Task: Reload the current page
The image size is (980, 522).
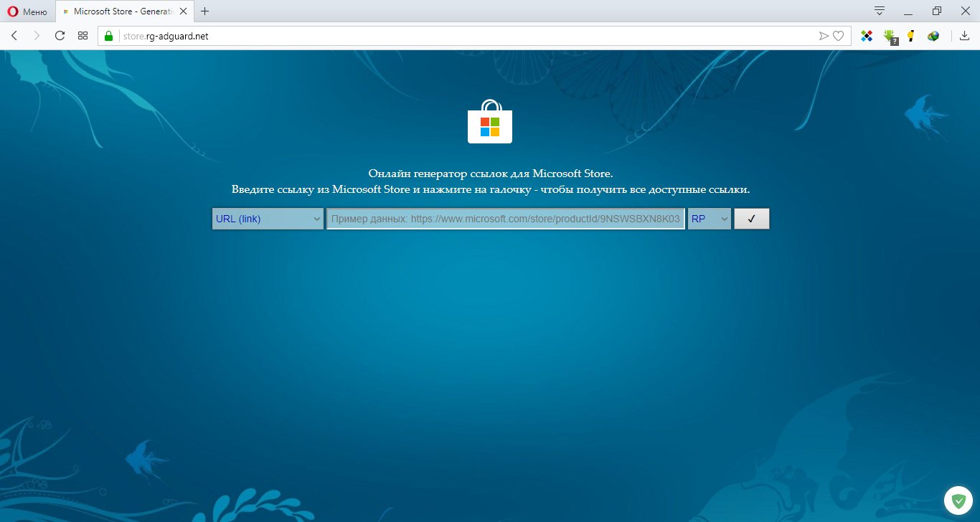Action: click(60, 36)
